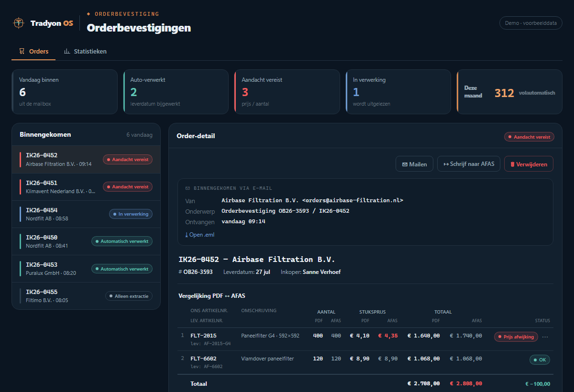Open the three-dot menu for FLT-2015 row

545,337
